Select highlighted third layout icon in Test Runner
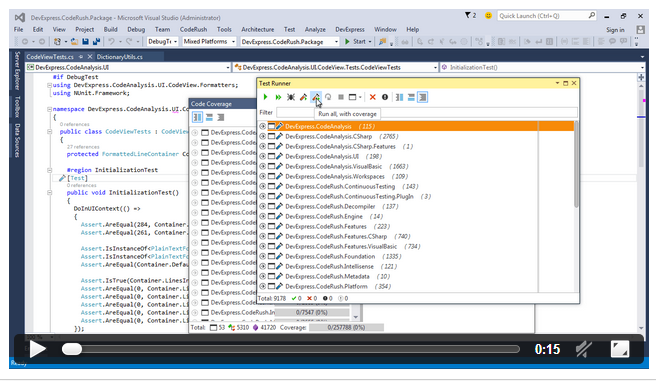656x381 pixels. click(x=423, y=97)
